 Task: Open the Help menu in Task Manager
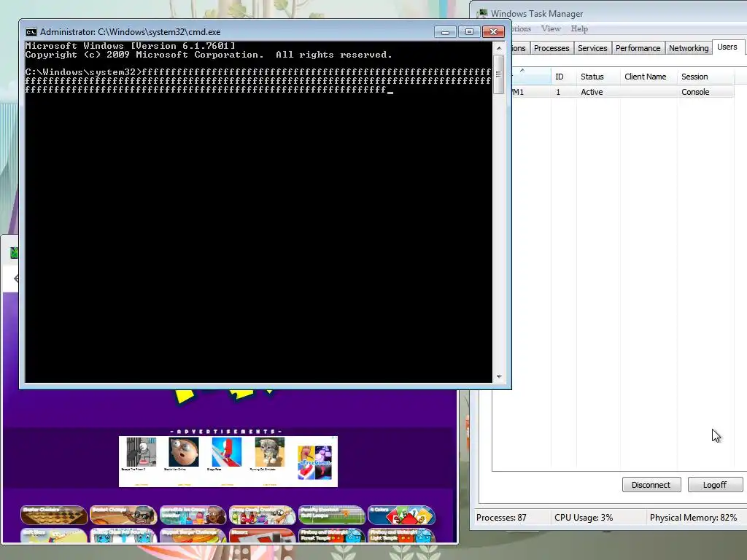click(x=579, y=28)
